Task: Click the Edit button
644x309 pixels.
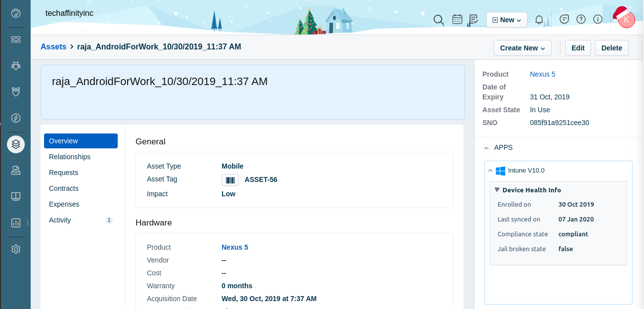Action: coord(578,48)
